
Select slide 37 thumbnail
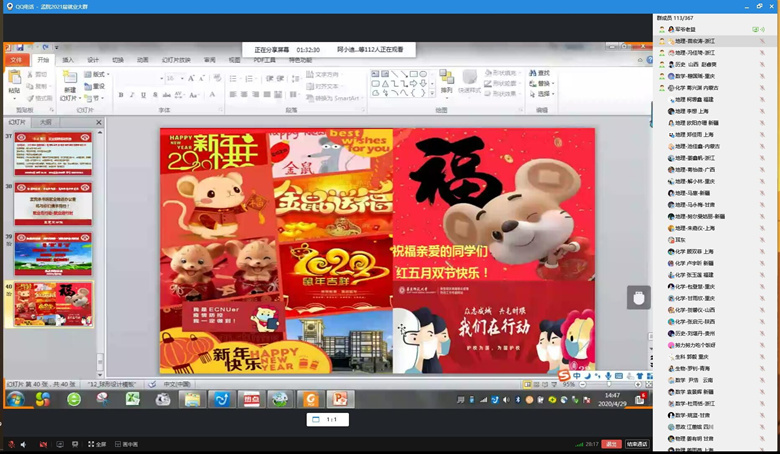[53, 154]
